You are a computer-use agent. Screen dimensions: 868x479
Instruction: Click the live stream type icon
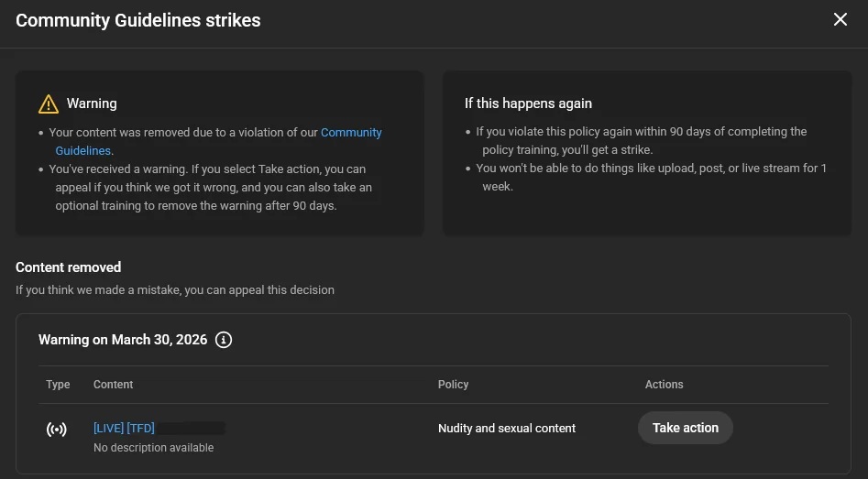(x=57, y=430)
